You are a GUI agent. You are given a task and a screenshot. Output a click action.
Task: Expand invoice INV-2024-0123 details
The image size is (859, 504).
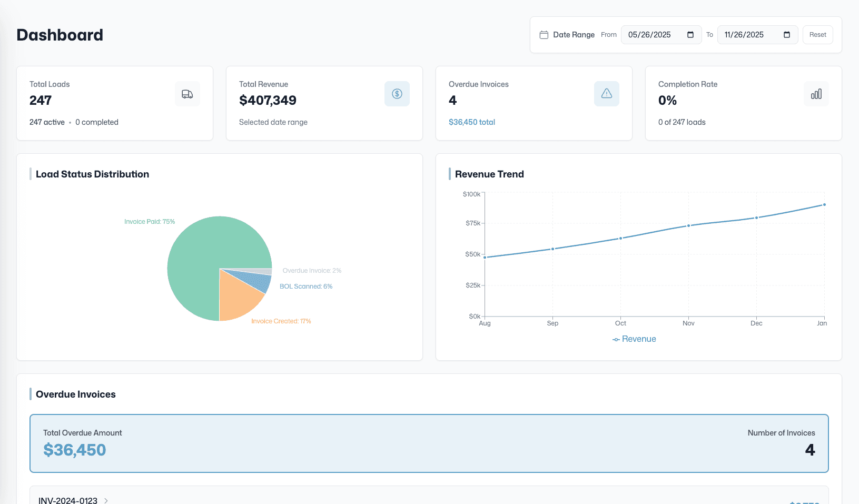pos(106,500)
